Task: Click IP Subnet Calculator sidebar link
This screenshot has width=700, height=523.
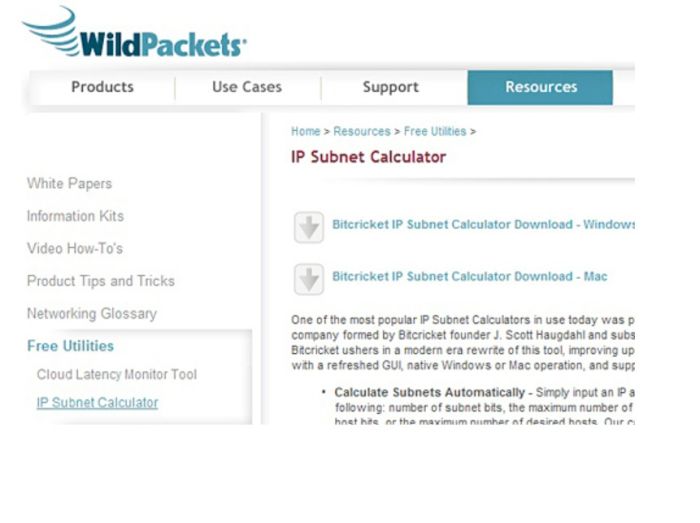Action: [97, 403]
